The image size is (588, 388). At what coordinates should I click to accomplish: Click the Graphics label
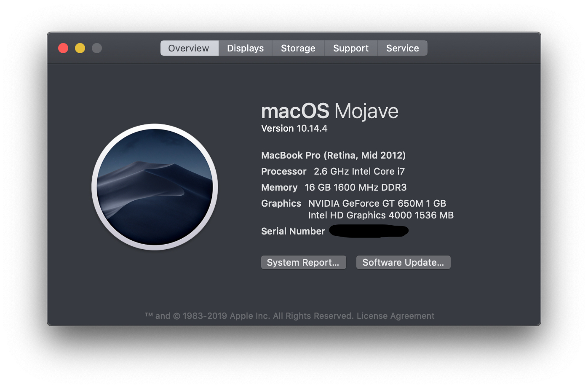pos(281,204)
